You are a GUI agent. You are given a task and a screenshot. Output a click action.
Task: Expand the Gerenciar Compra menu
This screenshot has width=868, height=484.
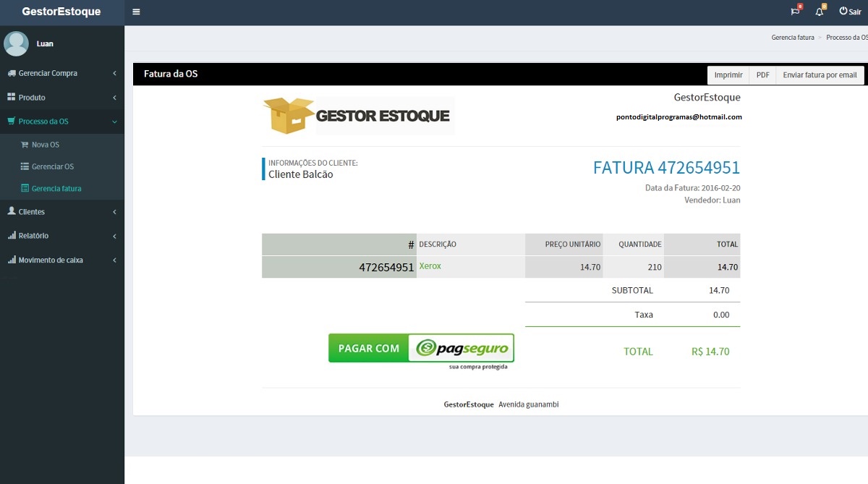[51, 73]
